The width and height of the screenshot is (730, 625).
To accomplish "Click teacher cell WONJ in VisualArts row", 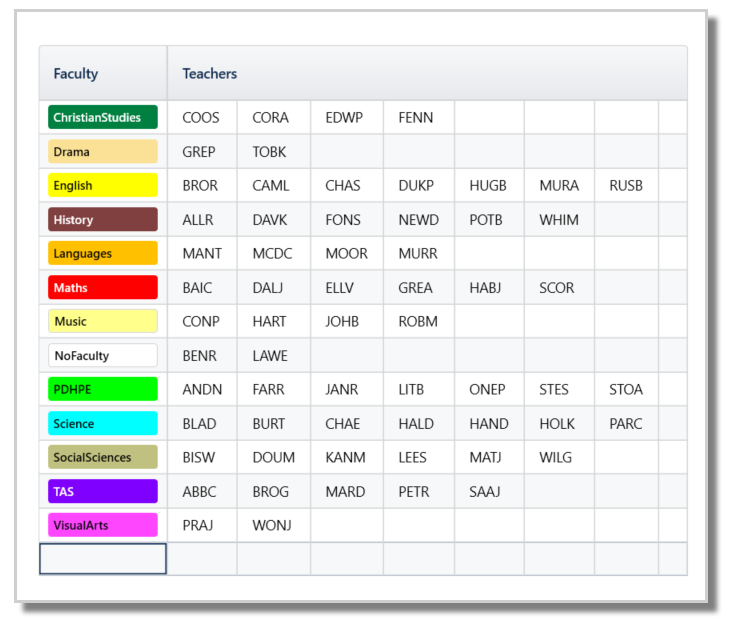I will point(273,525).
